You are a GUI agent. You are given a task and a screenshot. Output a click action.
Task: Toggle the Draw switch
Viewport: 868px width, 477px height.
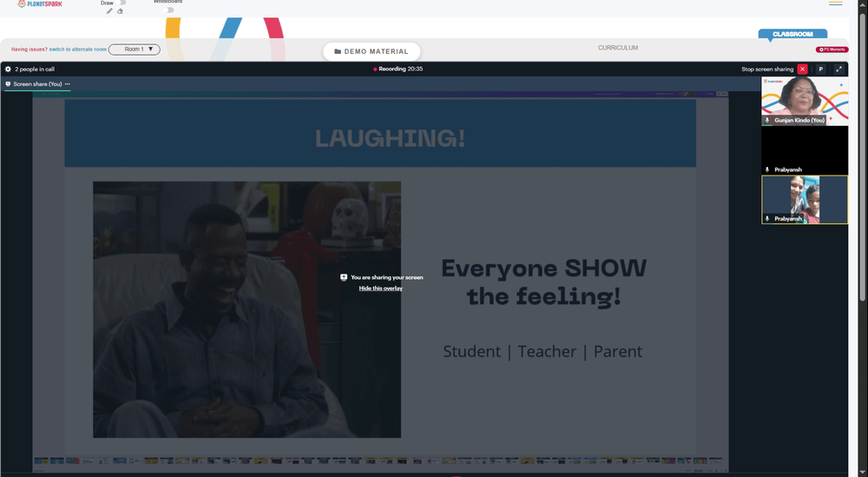[x=122, y=3]
